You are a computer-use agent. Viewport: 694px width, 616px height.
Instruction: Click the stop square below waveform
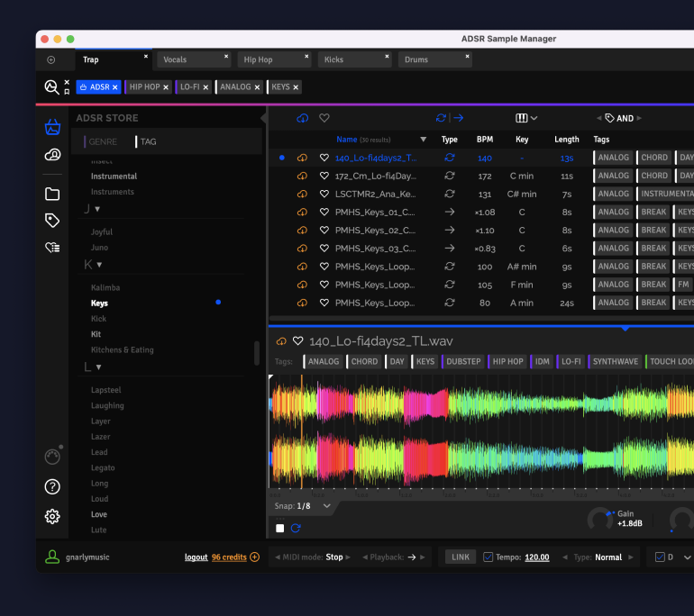point(280,529)
